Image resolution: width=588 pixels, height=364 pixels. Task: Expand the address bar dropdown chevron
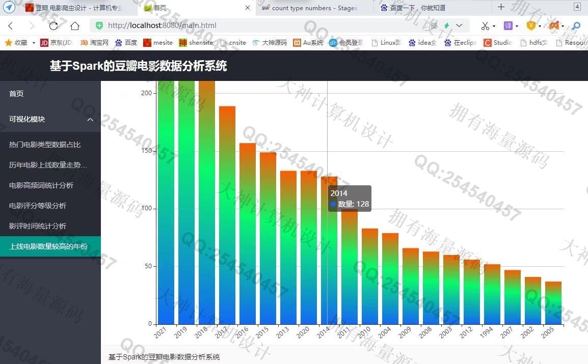(x=460, y=25)
